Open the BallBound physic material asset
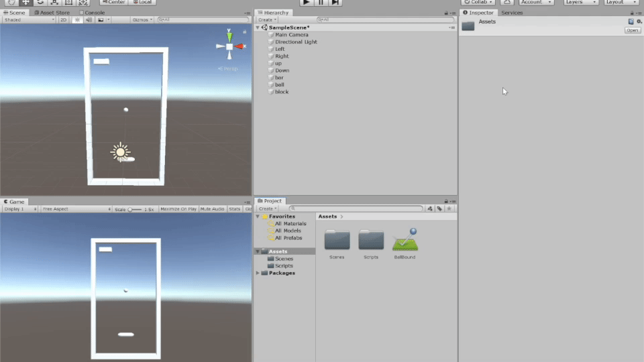This screenshot has width=644, height=362. pyautogui.click(x=405, y=241)
